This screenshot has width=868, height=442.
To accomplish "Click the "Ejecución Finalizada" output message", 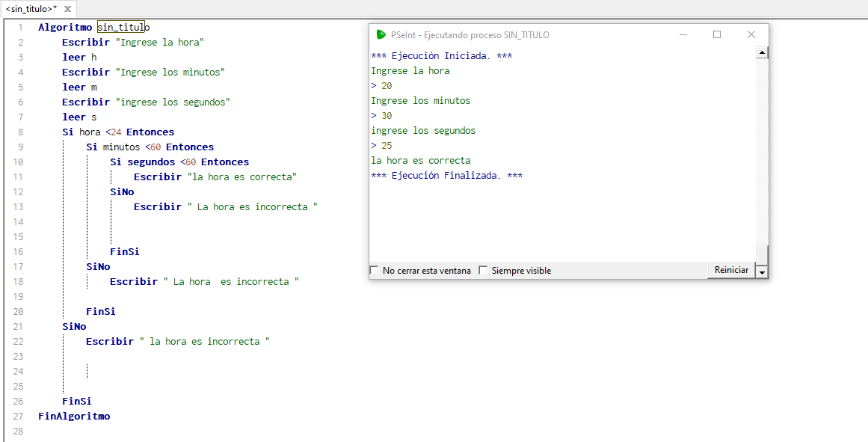I will point(446,176).
